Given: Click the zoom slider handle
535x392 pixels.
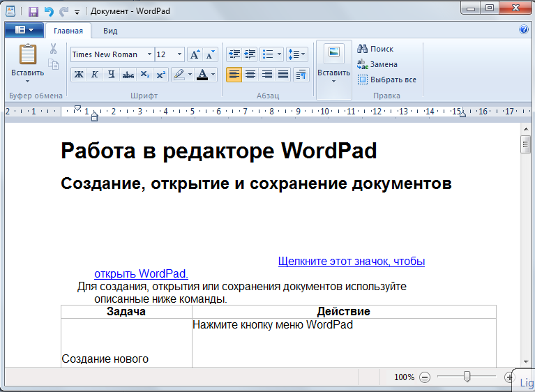Looking at the screenshot, I should (467, 377).
